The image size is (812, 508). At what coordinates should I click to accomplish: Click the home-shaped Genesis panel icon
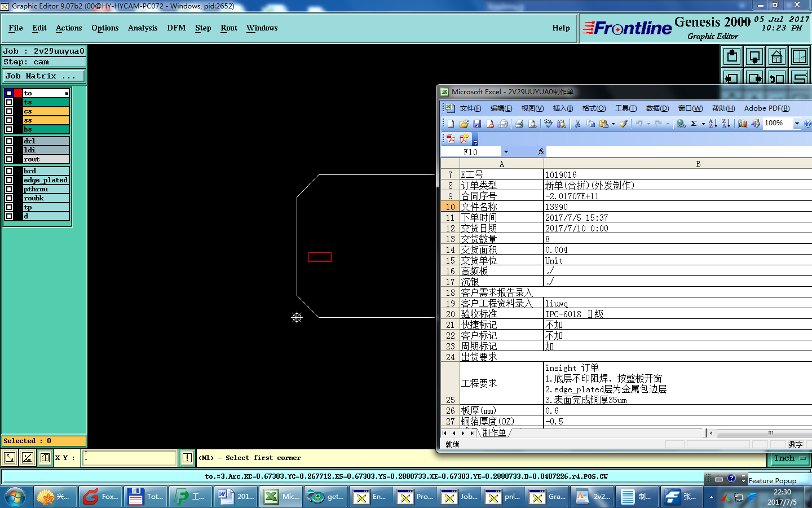(x=777, y=56)
